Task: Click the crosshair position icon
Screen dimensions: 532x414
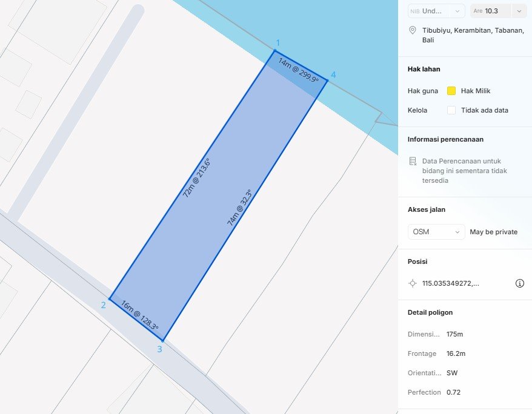Action: point(413,283)
